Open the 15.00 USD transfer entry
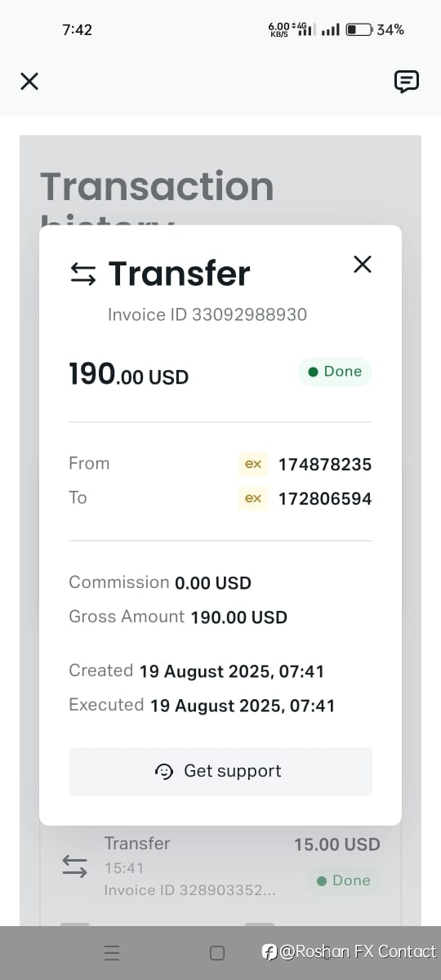Viewport: 441px width, 980px height. (220, 866)
